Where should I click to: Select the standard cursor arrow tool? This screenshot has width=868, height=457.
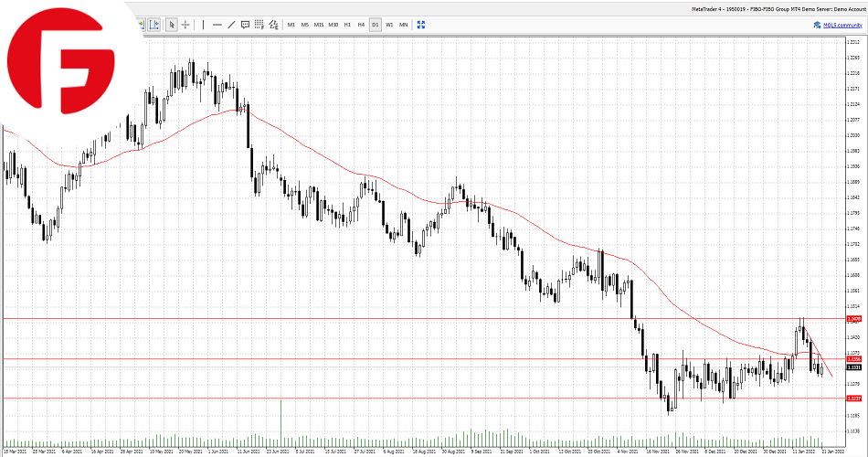click(x=172, y=25)
